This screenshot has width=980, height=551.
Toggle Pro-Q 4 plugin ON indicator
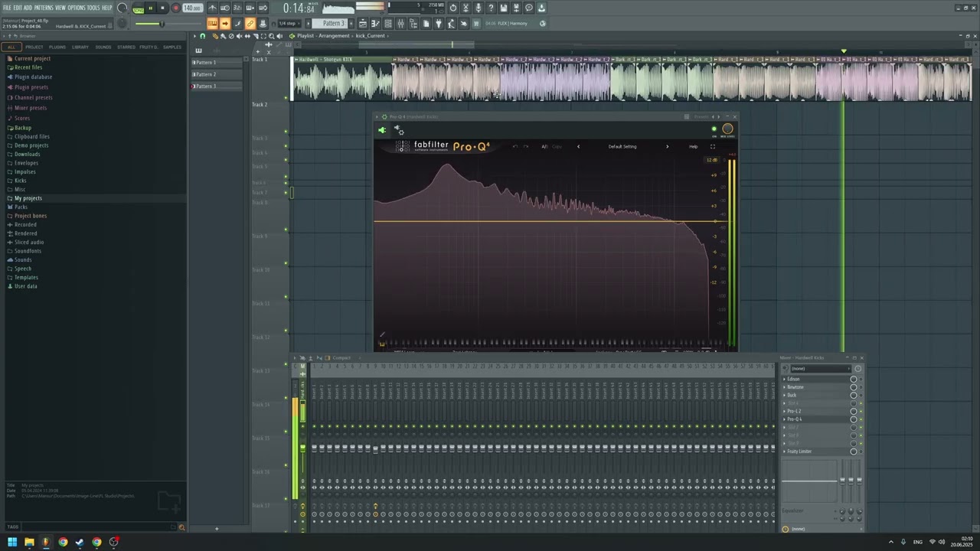pos(714,129)
